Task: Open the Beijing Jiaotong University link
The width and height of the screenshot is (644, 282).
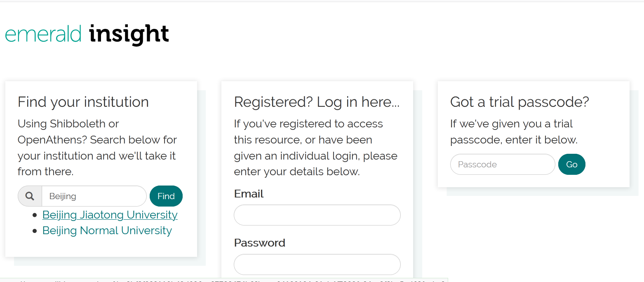Action: pyautogui.click(x=110, y=215)
